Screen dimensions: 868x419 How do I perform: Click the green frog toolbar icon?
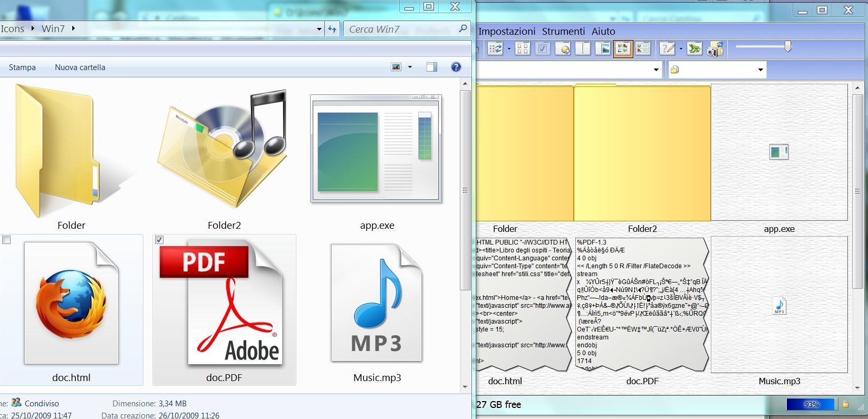click(x=695, y=49)
